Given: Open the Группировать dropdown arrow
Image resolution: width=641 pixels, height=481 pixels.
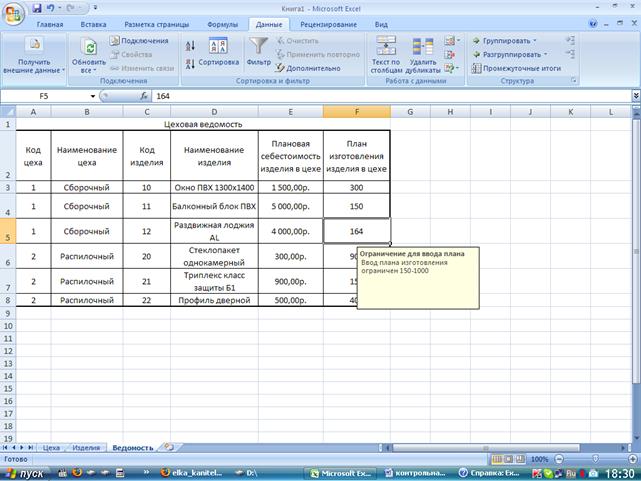Looking at the screenshot, I should [x=534, y=41].
